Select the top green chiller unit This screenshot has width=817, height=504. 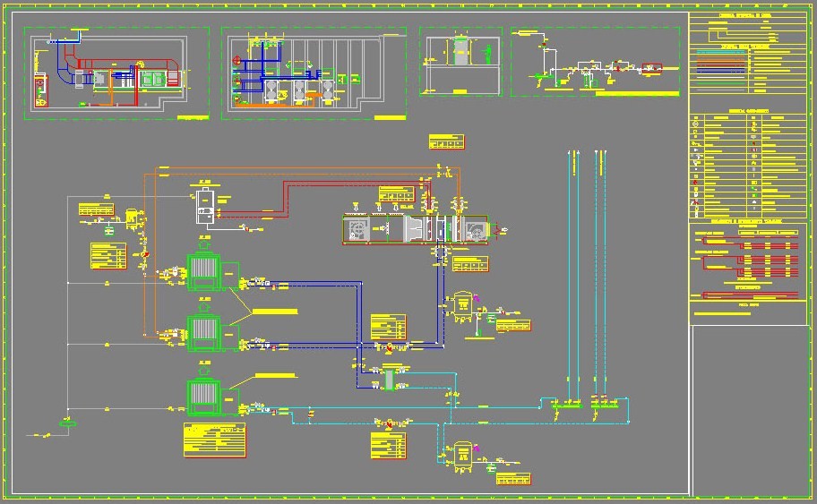pos(203,272)
